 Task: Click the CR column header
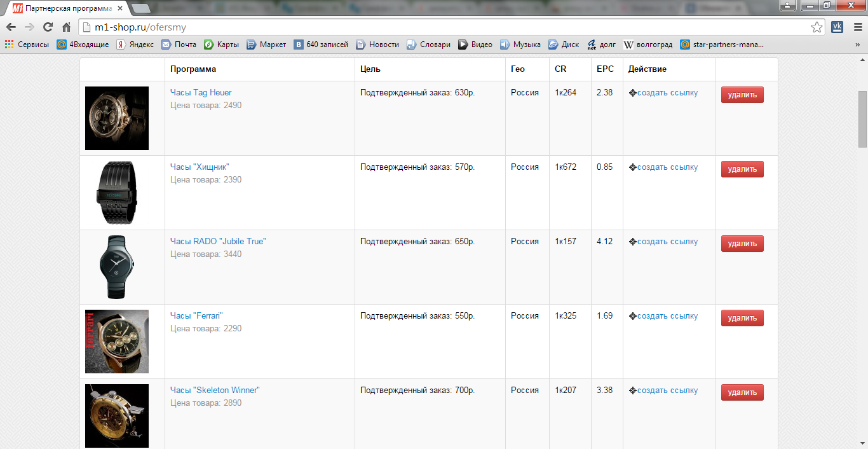pyautogui.click(x=560, y=69)
